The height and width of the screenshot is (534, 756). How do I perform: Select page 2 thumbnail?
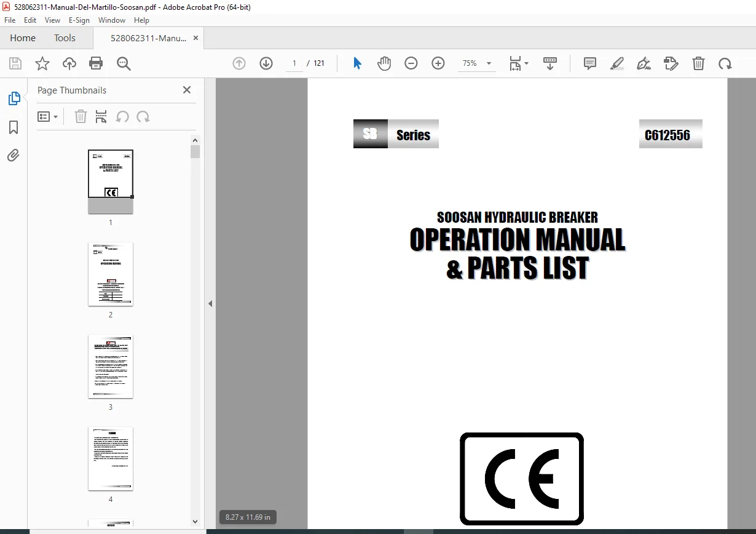click(111, 274)
